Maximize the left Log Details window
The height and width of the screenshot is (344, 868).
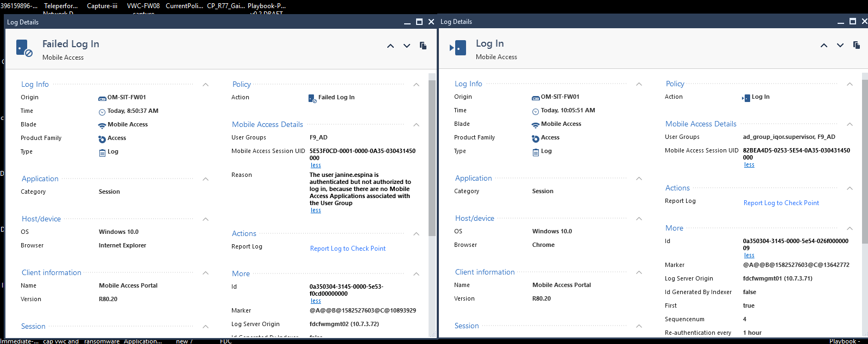coord(419,22)
